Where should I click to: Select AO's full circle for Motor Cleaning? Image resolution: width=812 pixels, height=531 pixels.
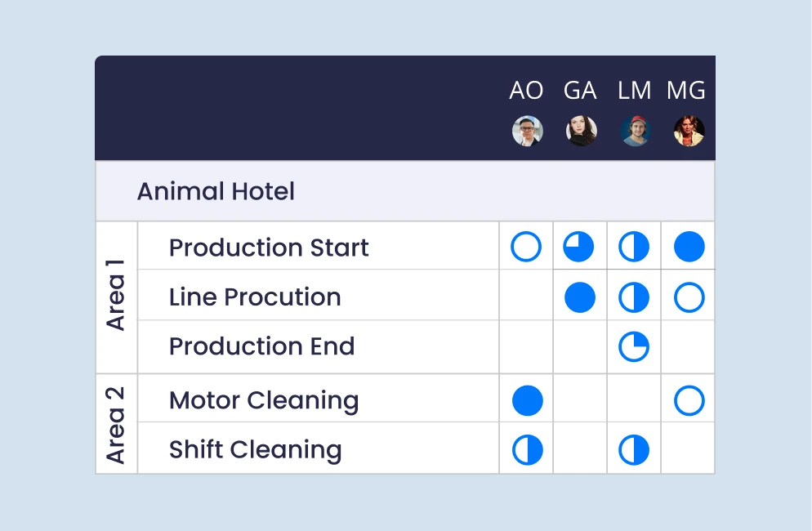(528, 400)
